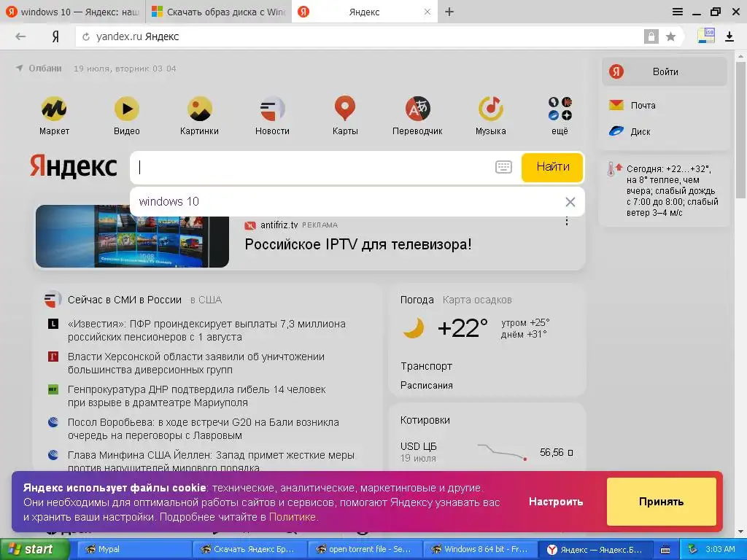Open ad options three-dot menu
747x560 pixels.
tap(566, 221)
